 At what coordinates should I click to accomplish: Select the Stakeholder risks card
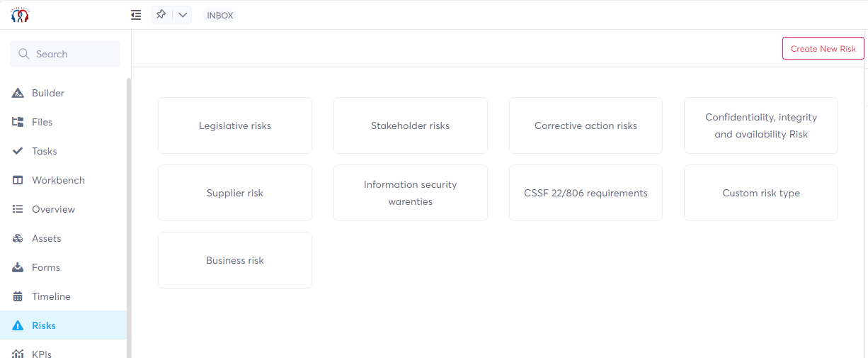411,125
